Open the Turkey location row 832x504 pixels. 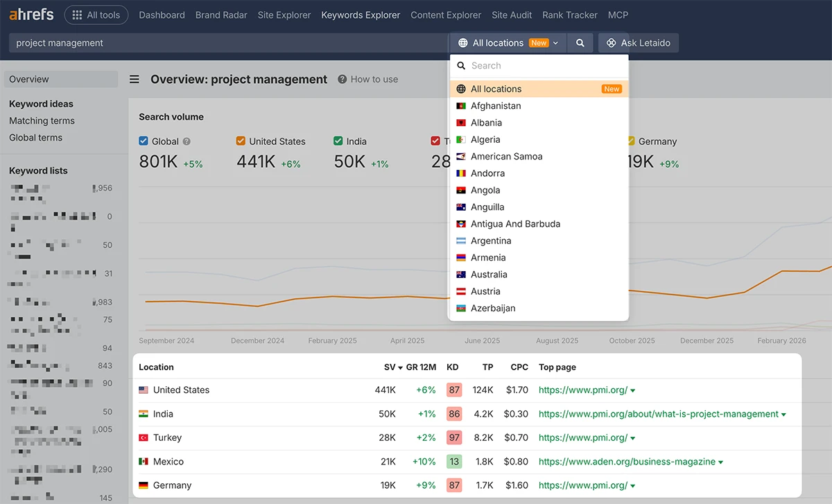click(x=467, y=438)
